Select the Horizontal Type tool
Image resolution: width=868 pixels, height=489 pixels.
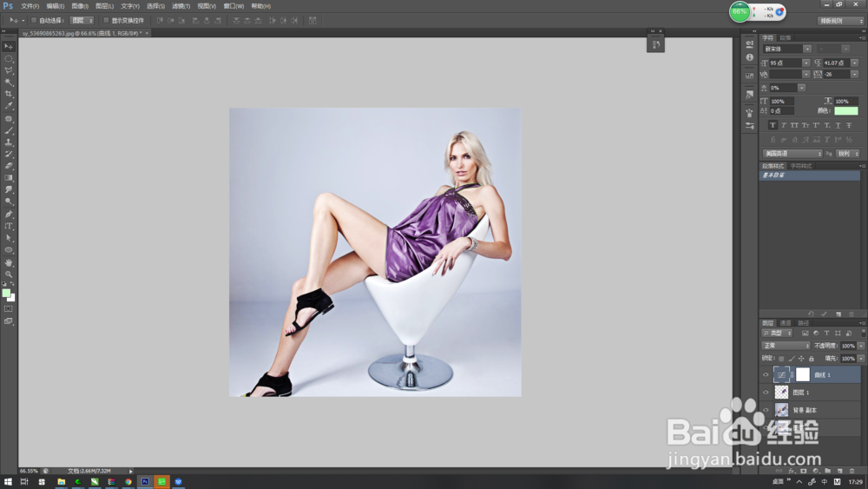coord(9,226)
